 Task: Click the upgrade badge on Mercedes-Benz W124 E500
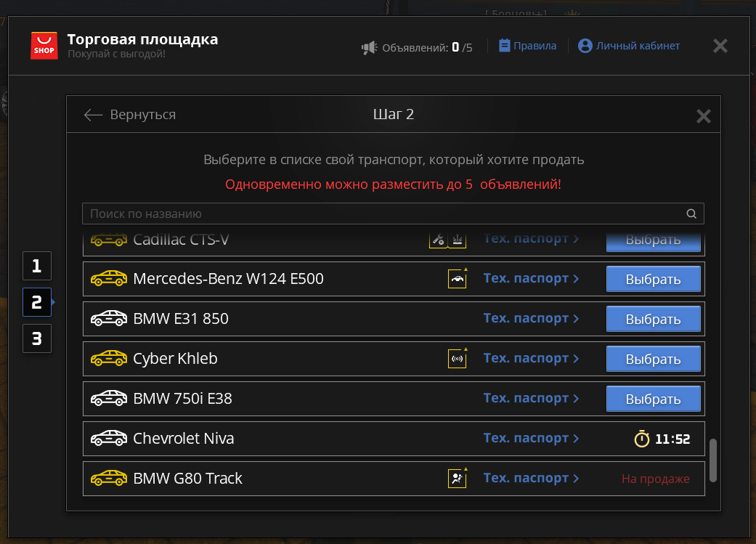point(457,278)
